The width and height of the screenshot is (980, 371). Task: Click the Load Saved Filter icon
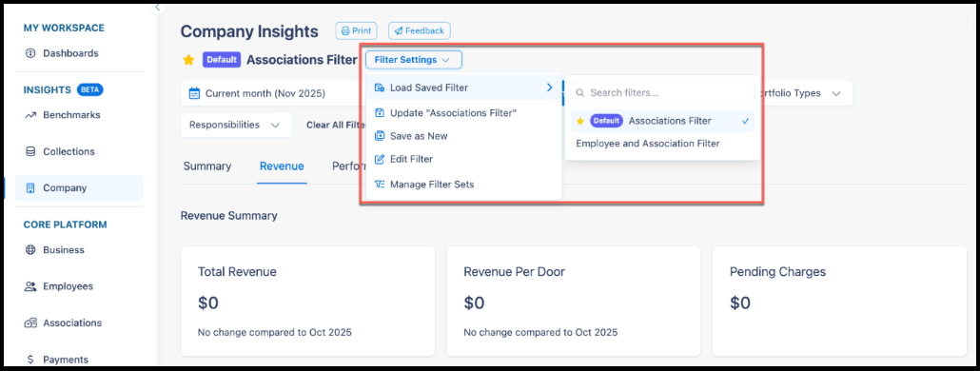pos(380,88)
